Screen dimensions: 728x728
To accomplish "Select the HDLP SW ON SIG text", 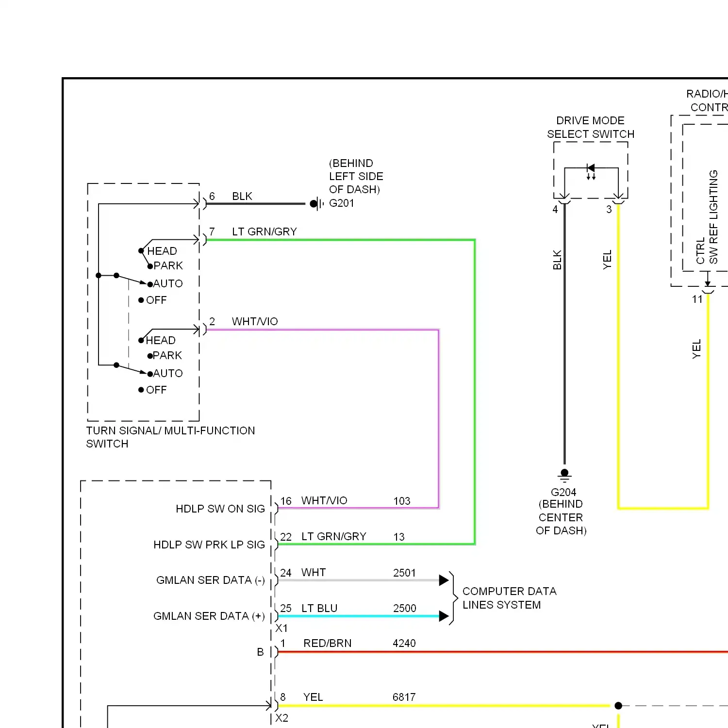I will coord(220,509).
